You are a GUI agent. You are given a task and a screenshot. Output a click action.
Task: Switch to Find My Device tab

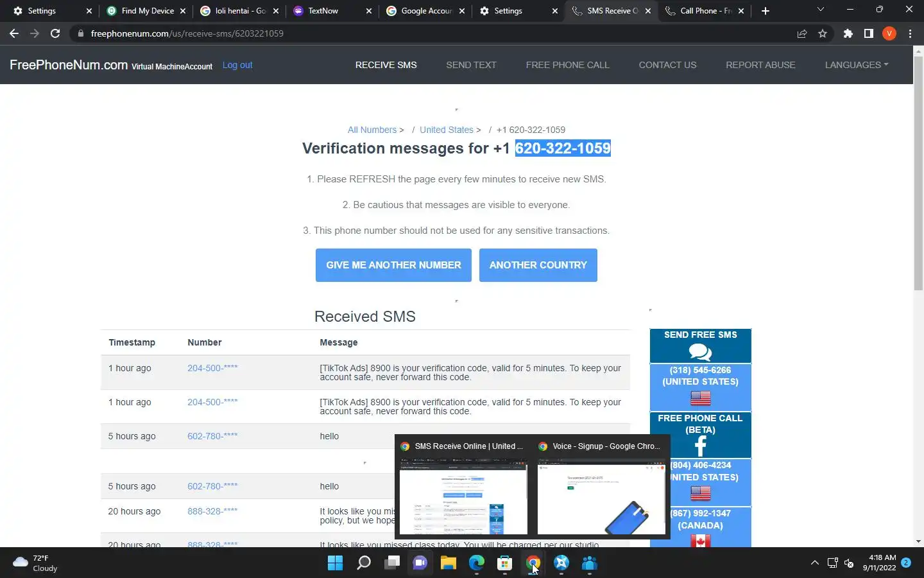pos(146,11)
